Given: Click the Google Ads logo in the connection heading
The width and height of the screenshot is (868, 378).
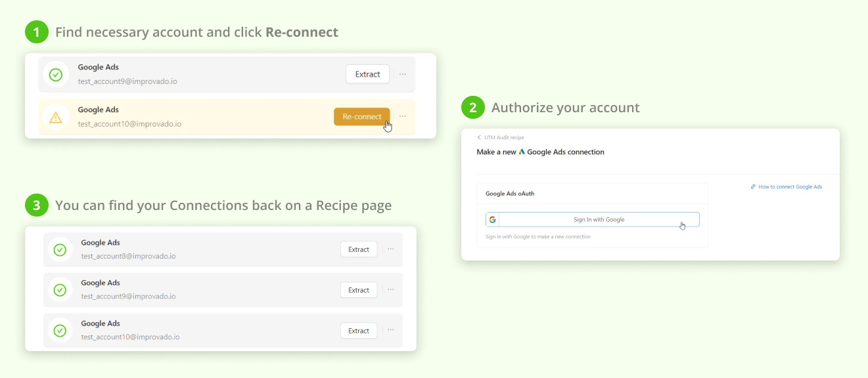Looking at the screenshot, I should coord(522,152).
